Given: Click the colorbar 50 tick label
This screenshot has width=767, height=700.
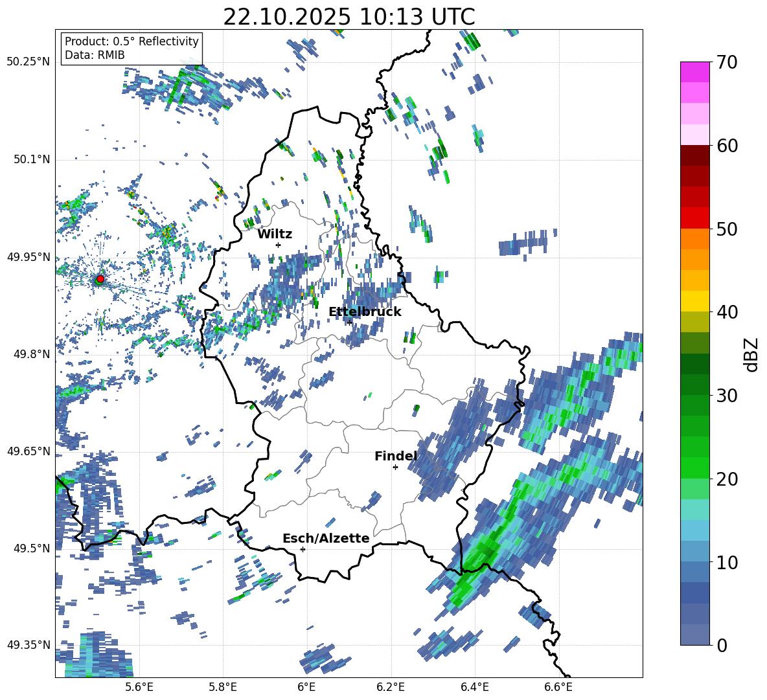Looking at the screenshot, I should (727, 229).
